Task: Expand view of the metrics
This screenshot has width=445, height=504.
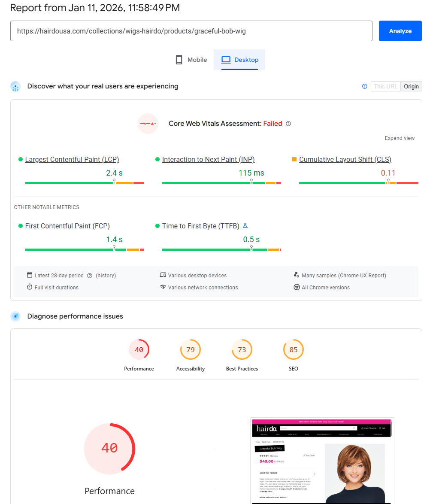Action: (x=400, y=138)
